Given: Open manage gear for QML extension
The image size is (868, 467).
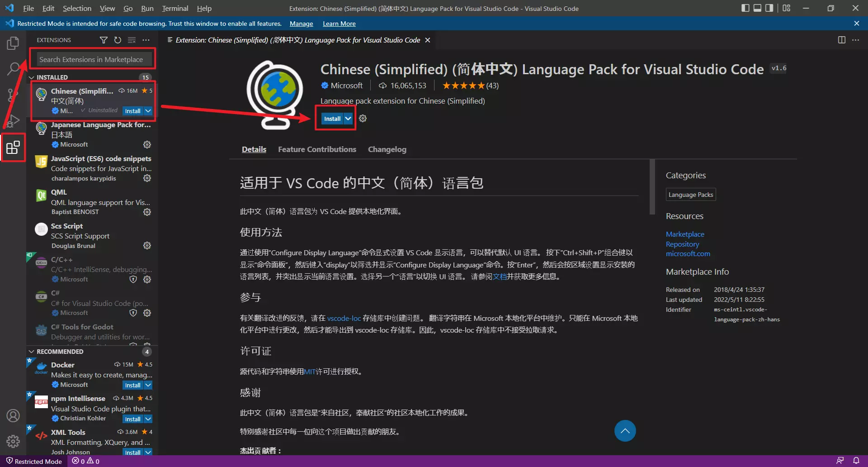Looking at the screenshot, I should pyautogui.click(x=147, y=212).
